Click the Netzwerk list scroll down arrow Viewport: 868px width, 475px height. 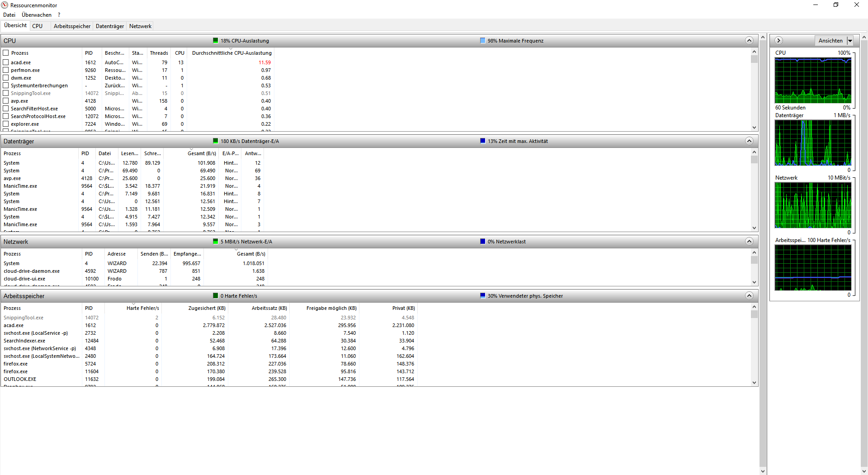pos(754,282)
